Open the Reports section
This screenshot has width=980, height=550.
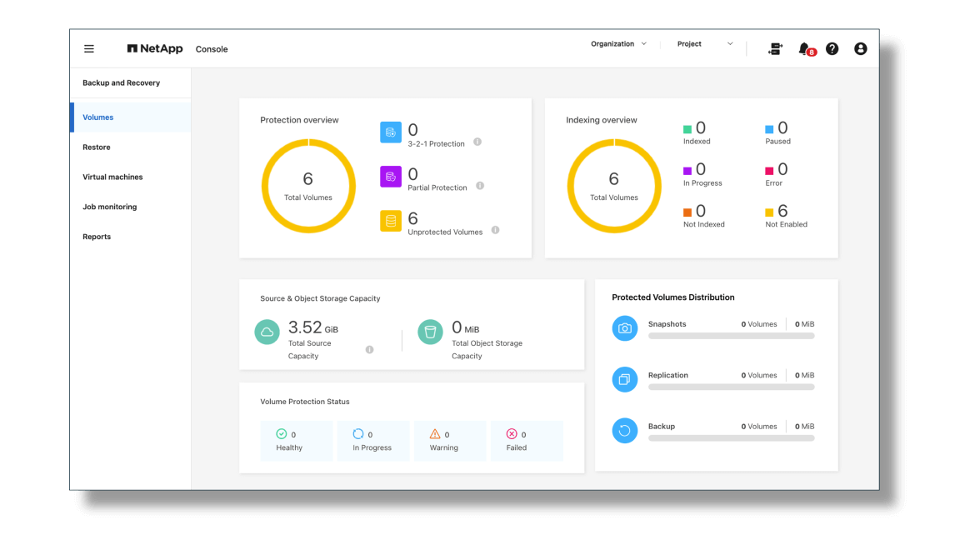point(97,237)
